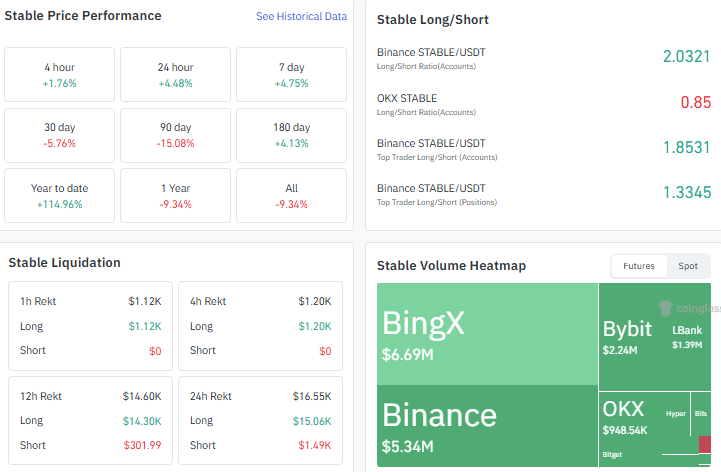Screen dimensions: 721x472
Task: Open the 1h Rekt liquidation card
Action: (90, 326)
